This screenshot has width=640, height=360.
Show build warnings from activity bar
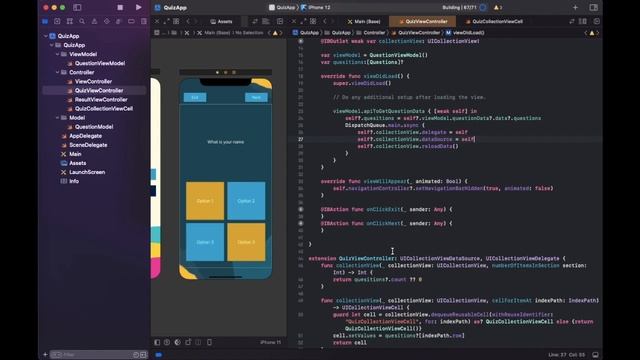498,7
